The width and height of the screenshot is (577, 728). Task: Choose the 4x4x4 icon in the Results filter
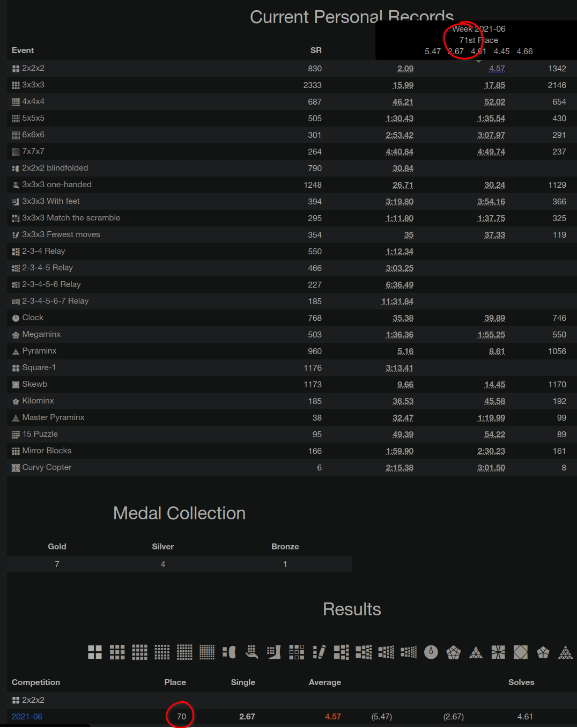[139, 652]
